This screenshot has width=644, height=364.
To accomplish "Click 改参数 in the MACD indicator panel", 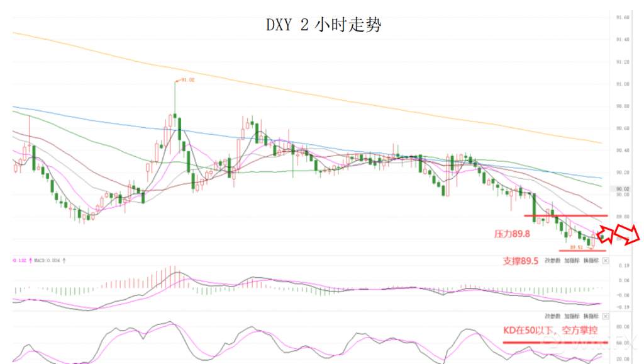I will [x=552, y=261].
